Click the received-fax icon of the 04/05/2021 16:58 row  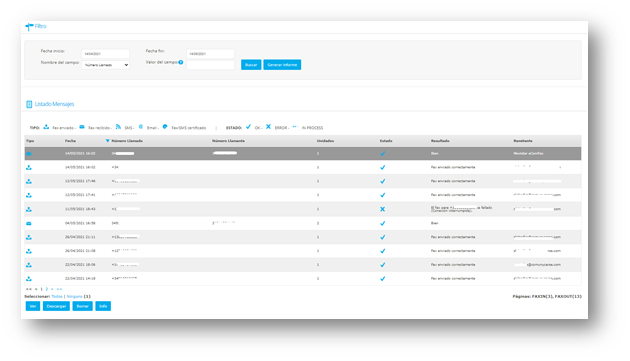tap(29, 223)
